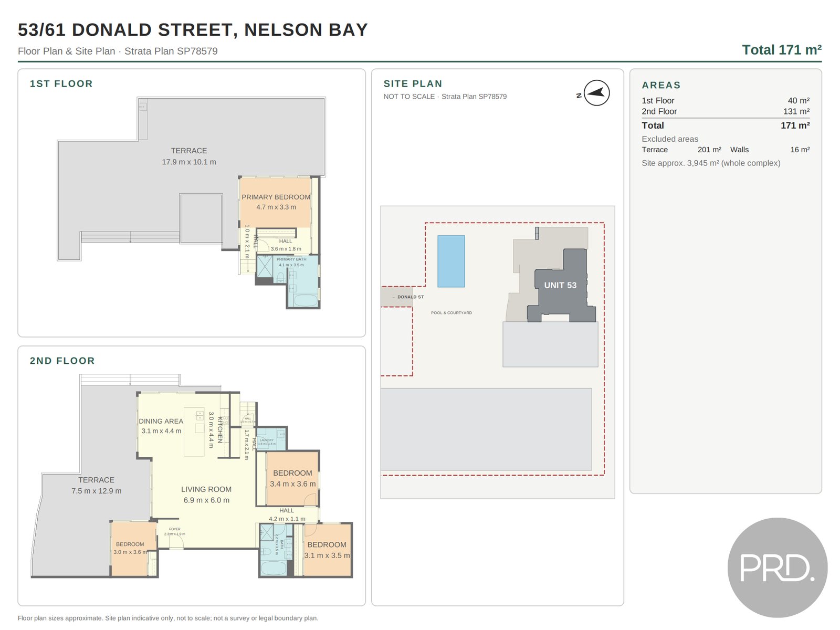
Task: Click the BEDROOM 3.4 m x 3.6 m label
Action: [x=292, y=478]
